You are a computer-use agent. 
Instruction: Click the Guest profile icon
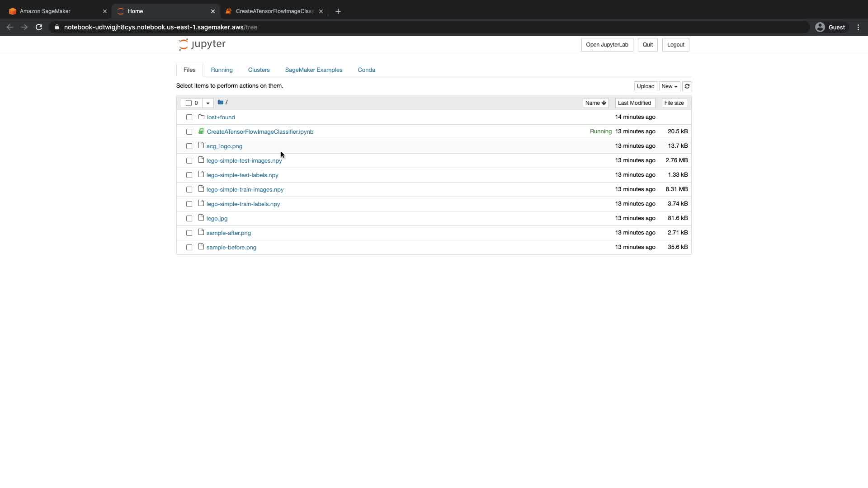click(x=820, y=27)
